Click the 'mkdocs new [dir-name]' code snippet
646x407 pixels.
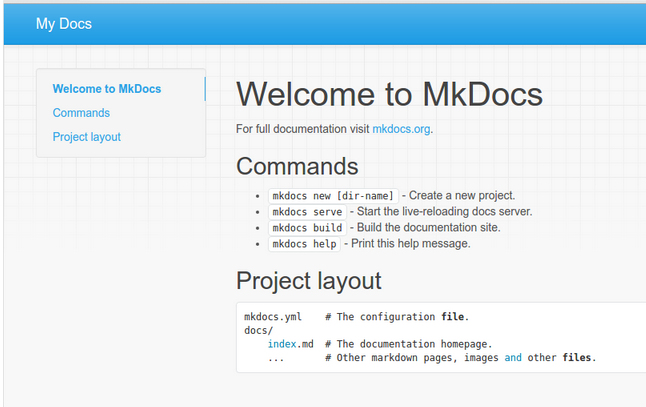(x=333, y=196)
